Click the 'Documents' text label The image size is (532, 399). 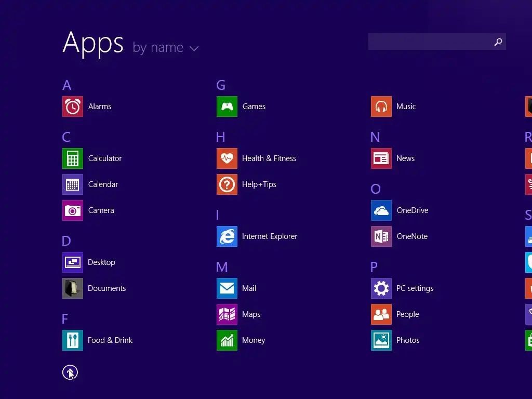click(x=107, y=288)
